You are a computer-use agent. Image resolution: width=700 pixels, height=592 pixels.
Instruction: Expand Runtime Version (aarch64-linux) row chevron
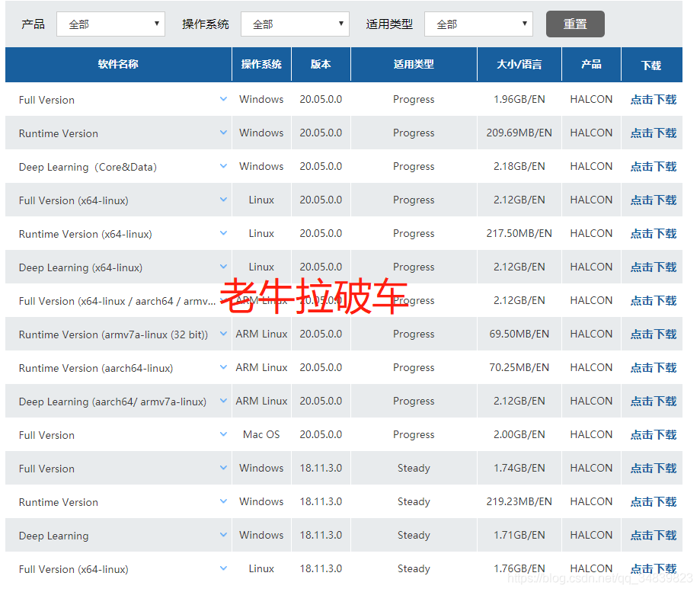point(224,367)
